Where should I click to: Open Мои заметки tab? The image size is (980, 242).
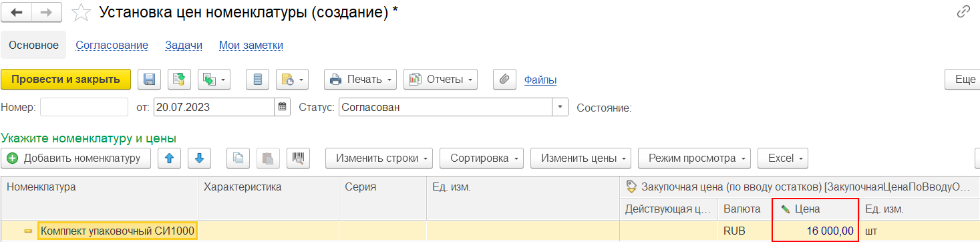point(251,45)
